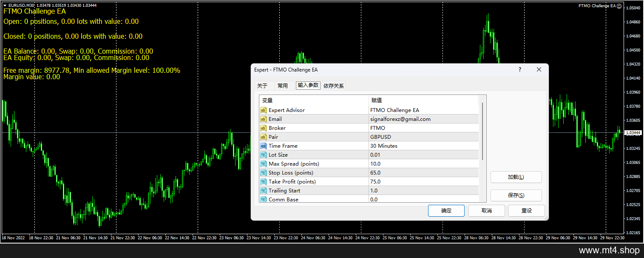Select the Take Profit (points) variable name
644x258 pixels.
coord(292,182)
